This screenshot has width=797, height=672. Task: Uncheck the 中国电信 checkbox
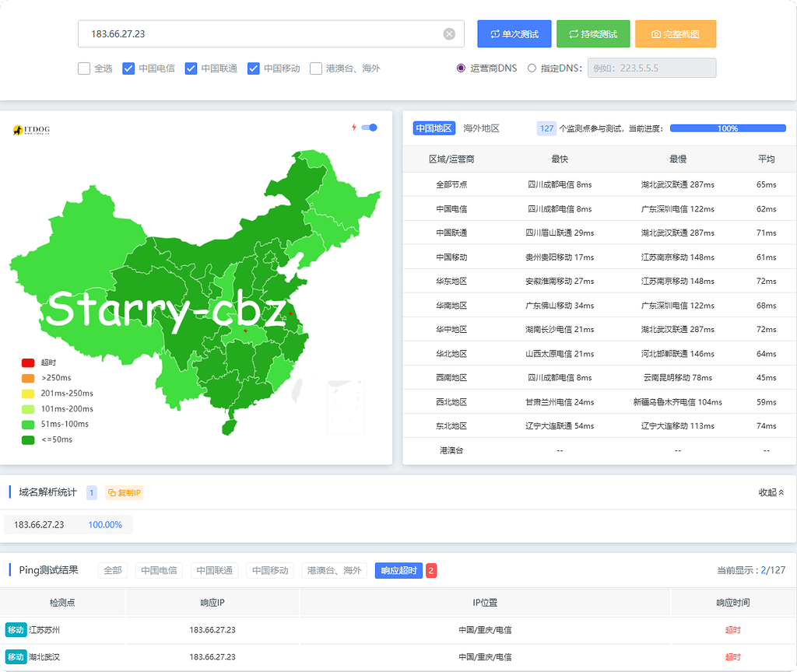[128, 68]
